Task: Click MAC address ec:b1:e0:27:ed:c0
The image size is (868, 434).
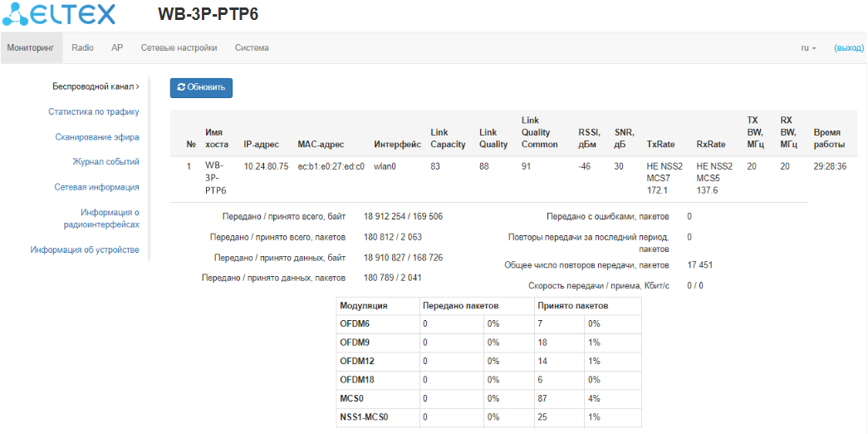Action: click(x=331, y=165)
